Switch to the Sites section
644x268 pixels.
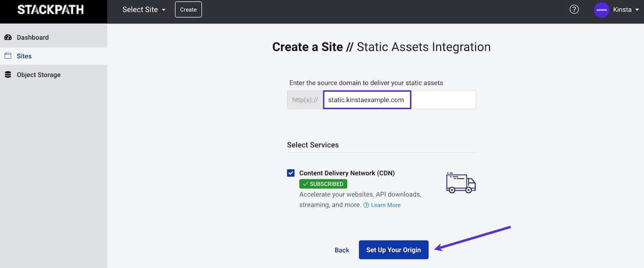pyautogui.click(x=23, y=56)
